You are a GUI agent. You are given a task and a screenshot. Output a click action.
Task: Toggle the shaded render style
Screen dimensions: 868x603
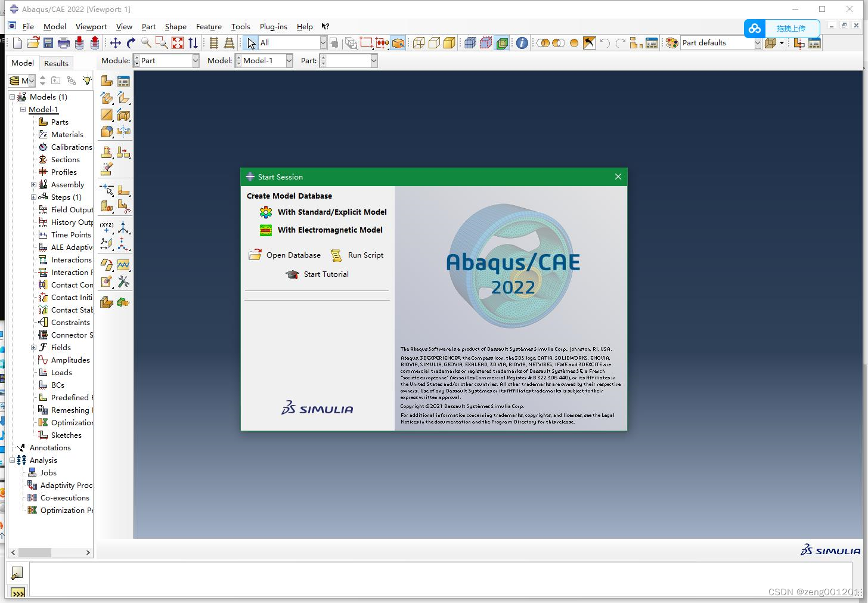point(449,43)
